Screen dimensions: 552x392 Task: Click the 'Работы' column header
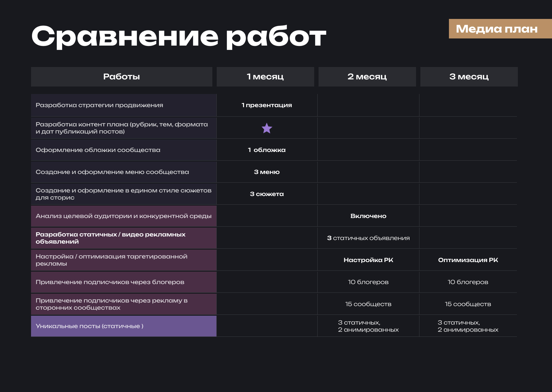pos(122,77)
